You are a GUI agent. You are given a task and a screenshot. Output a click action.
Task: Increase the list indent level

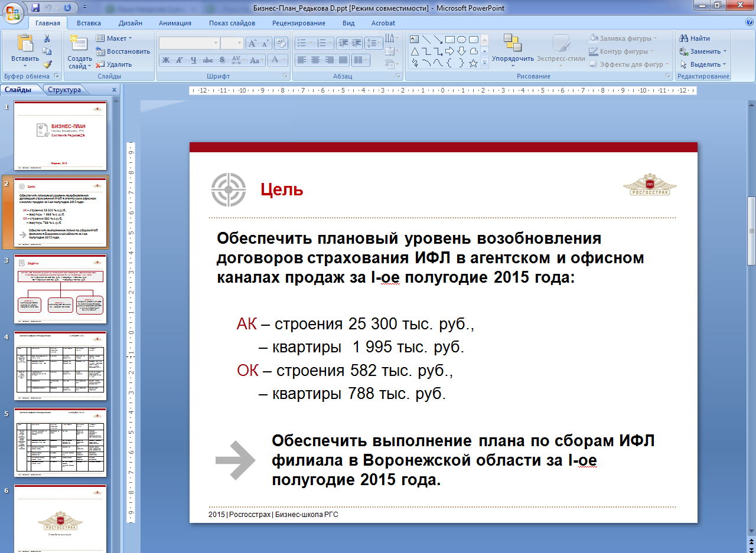357,43
